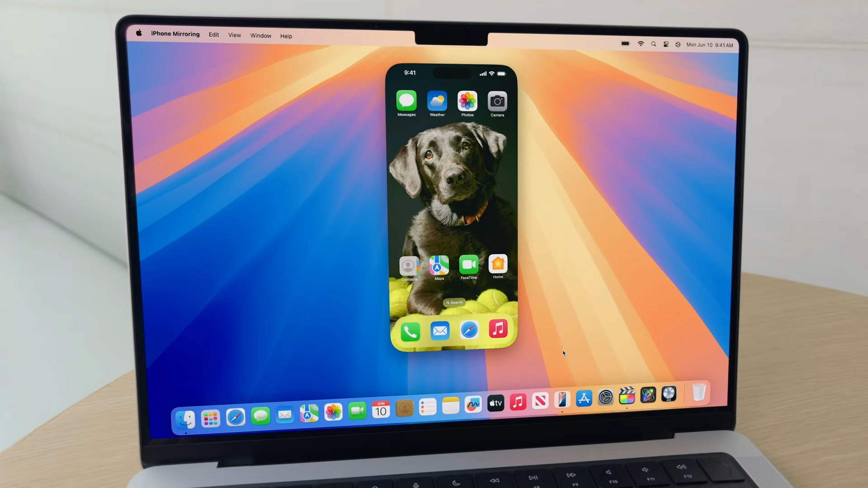Open Weather app on iPhone mirror

(x=437, y=100)
